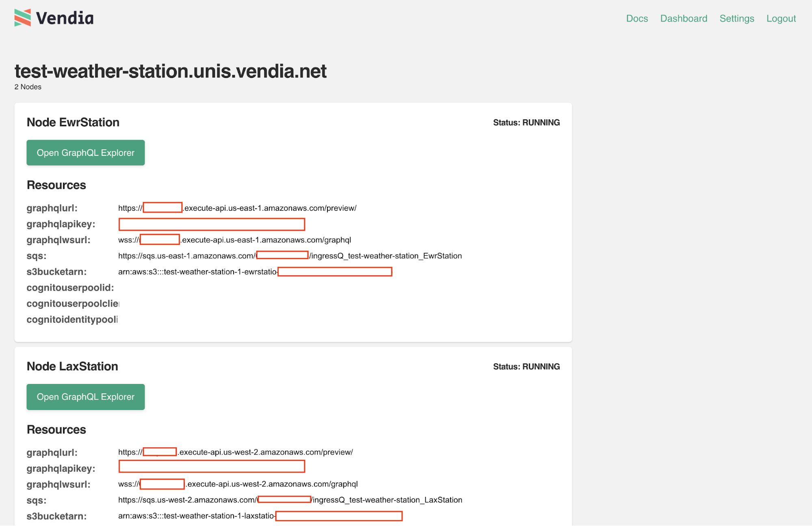
Task: Click the Node LaxStation heading
Action: tap(72, 366)
